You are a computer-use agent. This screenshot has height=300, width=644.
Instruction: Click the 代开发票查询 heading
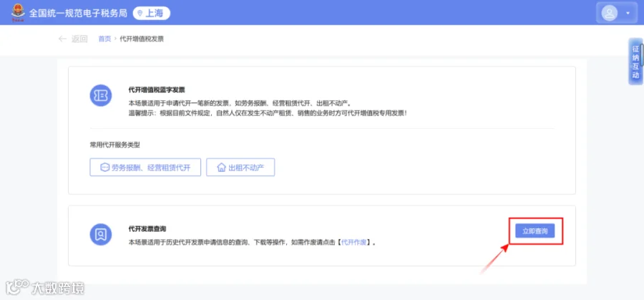[147, 228]
